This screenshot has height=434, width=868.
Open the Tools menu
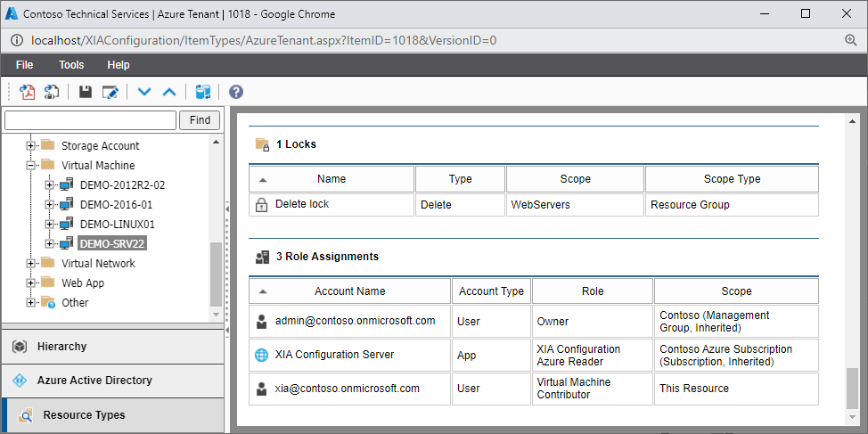(71, 65)
